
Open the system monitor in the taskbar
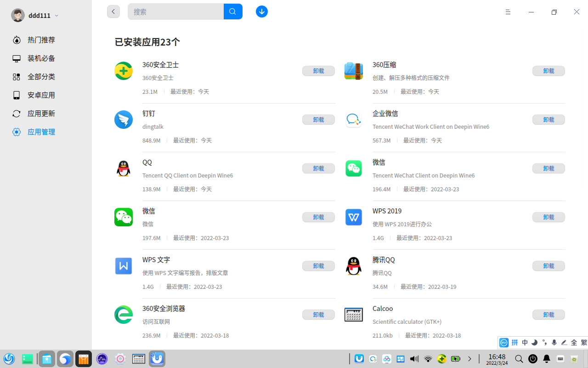click(x=102, y=359)
